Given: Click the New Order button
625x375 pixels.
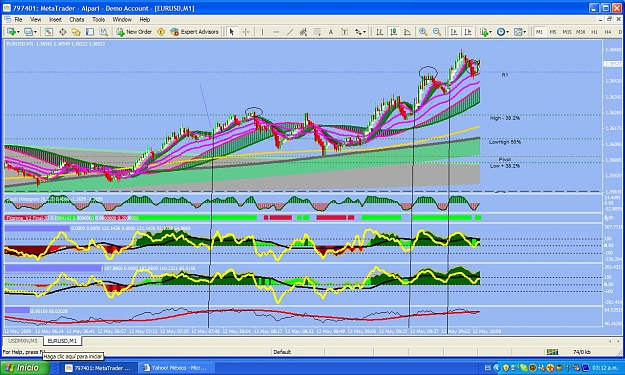Looking at the screenshot, I should click(x=134, y=32).
